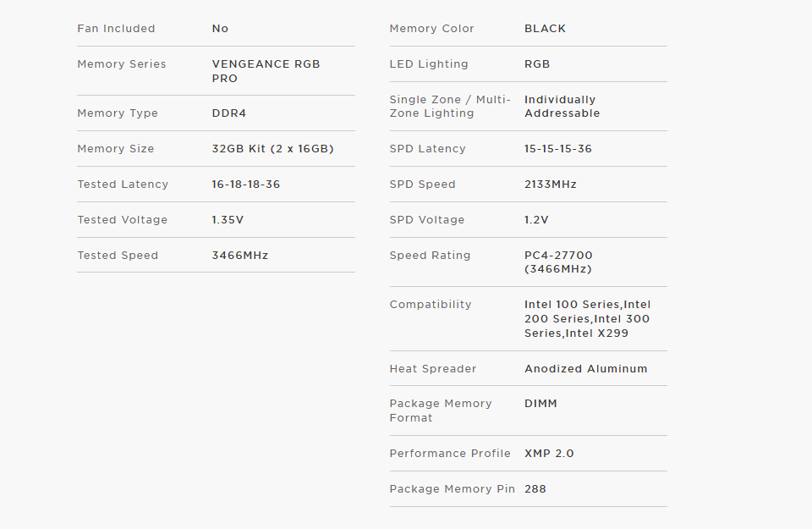Select the VENGEANCE RGB PRO series value
812x529 pixels.
coord(266,71)
